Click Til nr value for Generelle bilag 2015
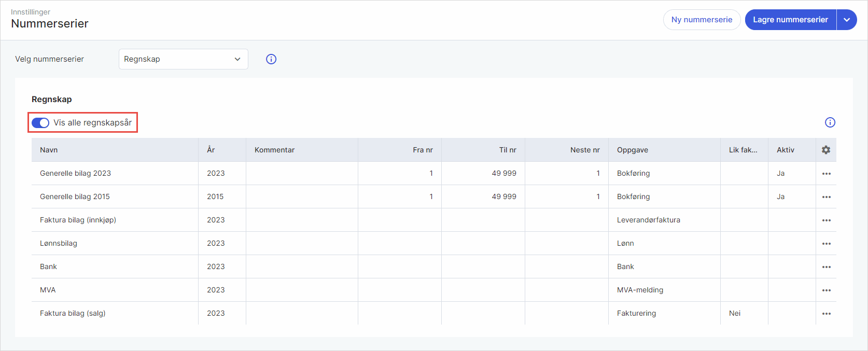The image size is (868, 351). tap(503, 196)
